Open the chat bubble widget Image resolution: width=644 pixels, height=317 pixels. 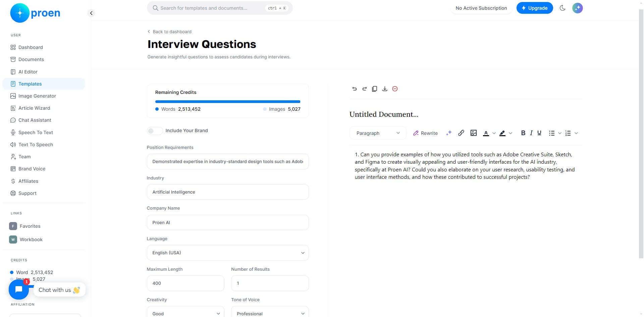coord(19,289)
